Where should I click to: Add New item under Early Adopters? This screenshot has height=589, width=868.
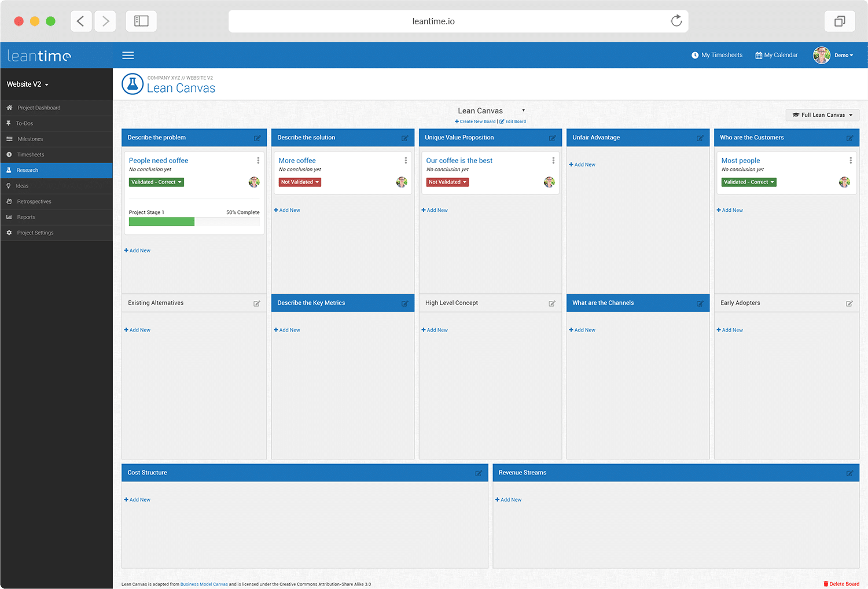point(730,330)
